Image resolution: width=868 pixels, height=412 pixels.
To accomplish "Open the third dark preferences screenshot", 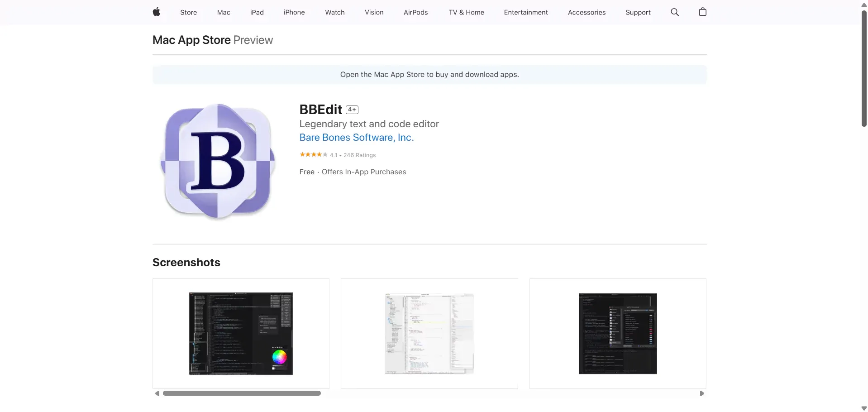I will click(x=618, y=334).
